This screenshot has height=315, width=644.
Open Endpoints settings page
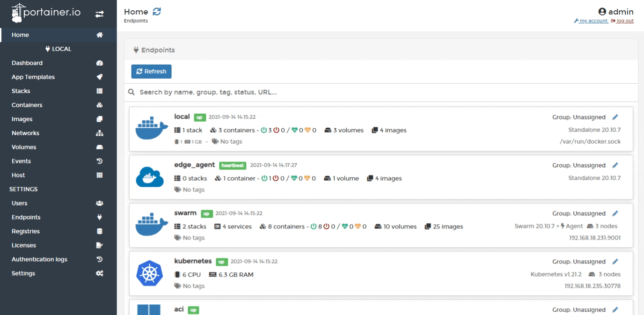(x=26, y=217)
